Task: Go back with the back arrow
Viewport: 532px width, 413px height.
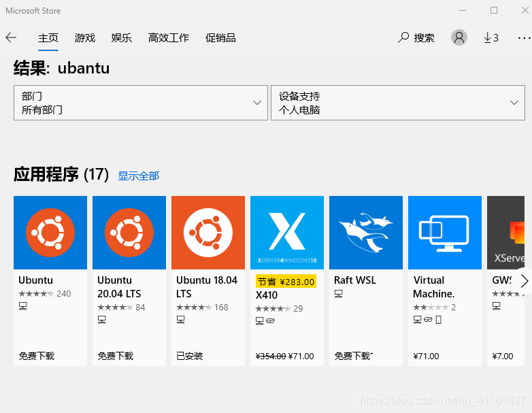Action: 11,37
